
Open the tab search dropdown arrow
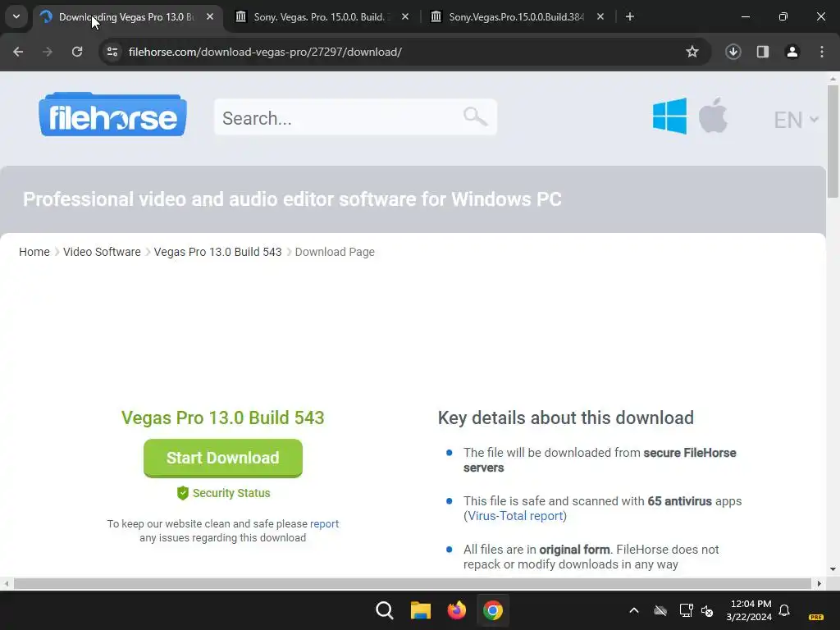point(16,16)
